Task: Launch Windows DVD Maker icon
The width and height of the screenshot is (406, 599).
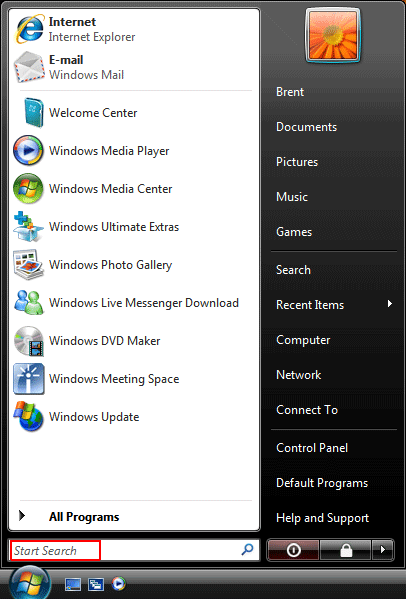Action: pos(29,340)
